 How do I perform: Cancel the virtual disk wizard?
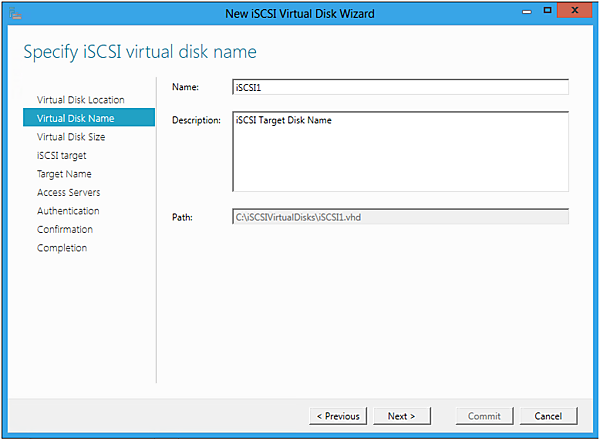pyautogui.click(x=548, y=415)
